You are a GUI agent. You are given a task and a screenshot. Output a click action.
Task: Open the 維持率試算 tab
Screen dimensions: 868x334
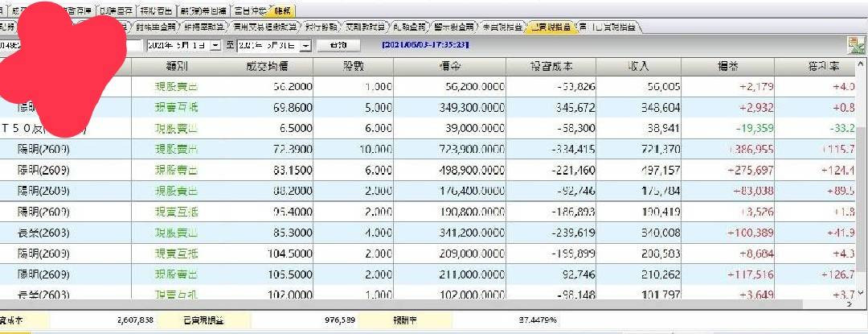(205, 27)
